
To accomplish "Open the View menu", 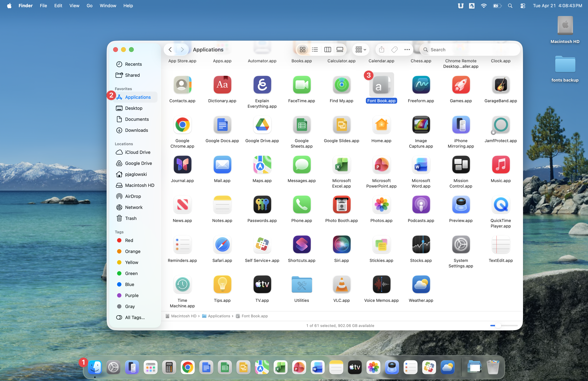I will point(74,6).
